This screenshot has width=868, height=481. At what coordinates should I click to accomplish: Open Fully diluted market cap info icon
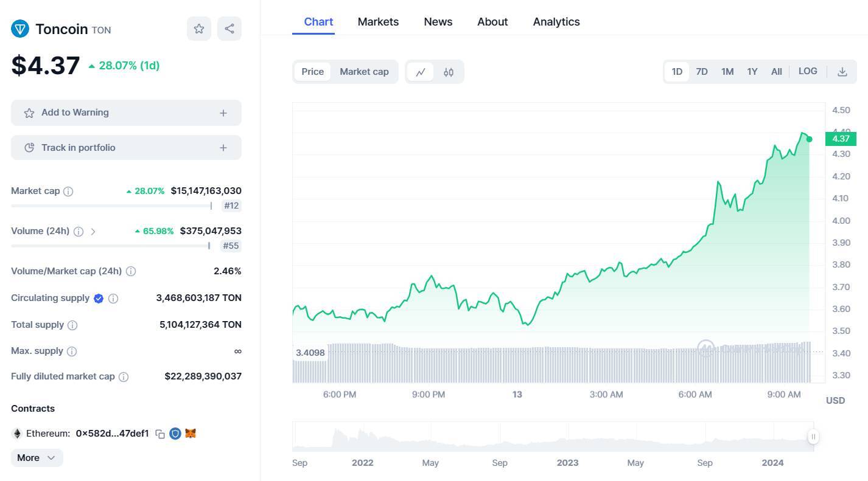coord(124,377)
